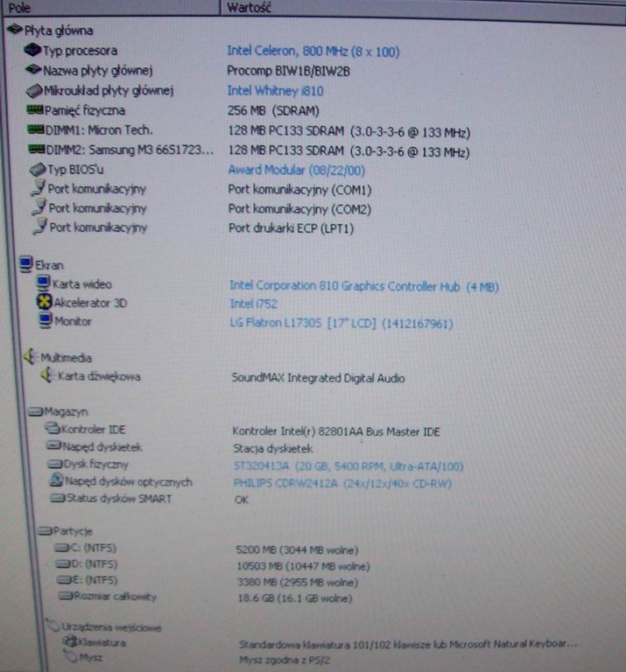The width and height of the screenshot is (626, 672).
Task: Click the Dysk fizyczny icon
Action: pos(55,464)
